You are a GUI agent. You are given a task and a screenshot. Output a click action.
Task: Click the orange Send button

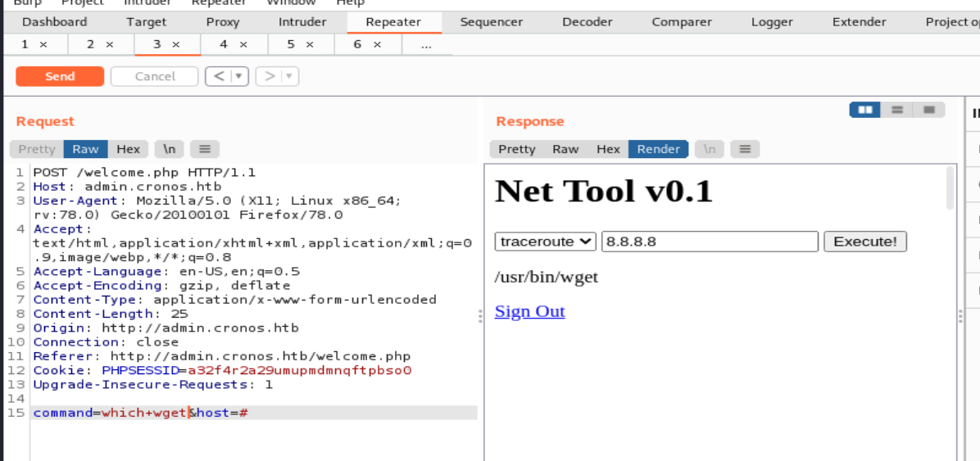[x=60, y=76]
